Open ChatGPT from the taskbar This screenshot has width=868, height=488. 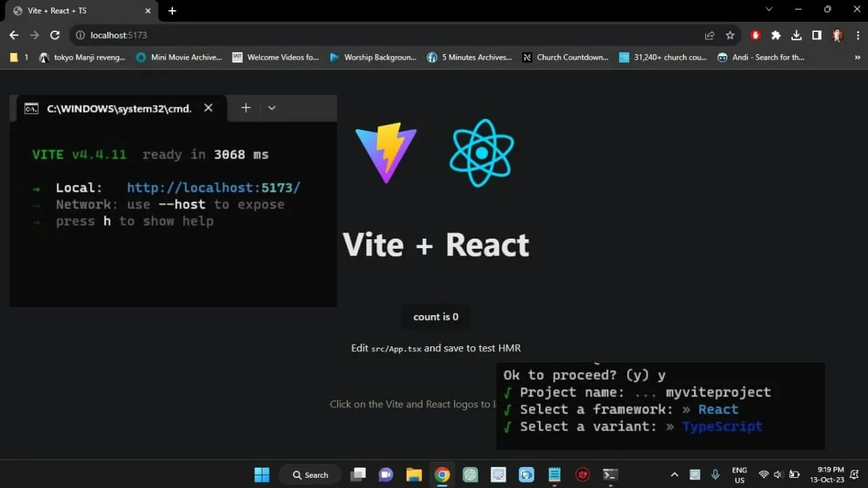tap(470, 474)
